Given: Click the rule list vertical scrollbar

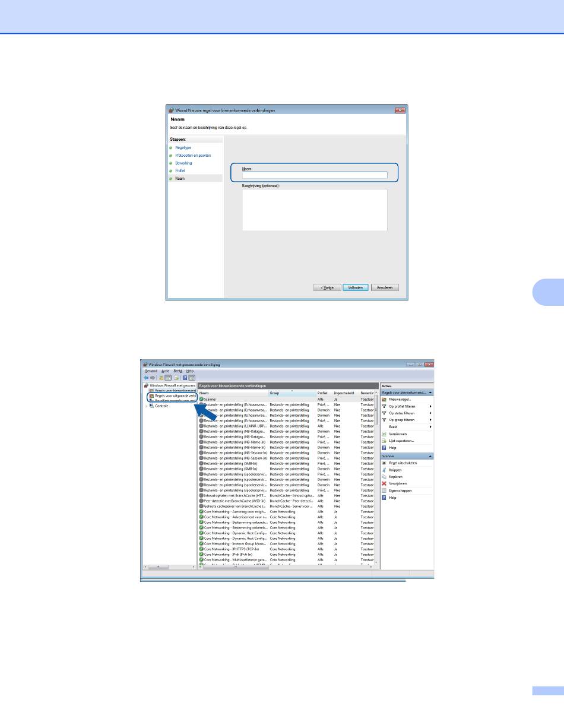Looking at the screenshot, I should (376, 476).
